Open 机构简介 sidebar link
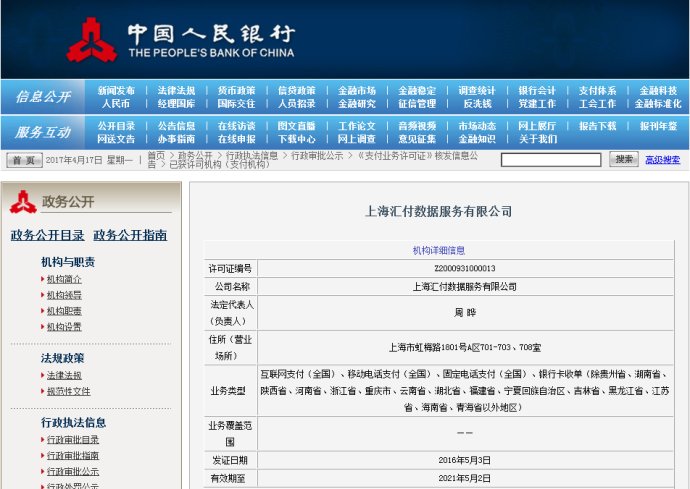The width and height of the screenshot is (690, 489). click(x=64, y=279)
